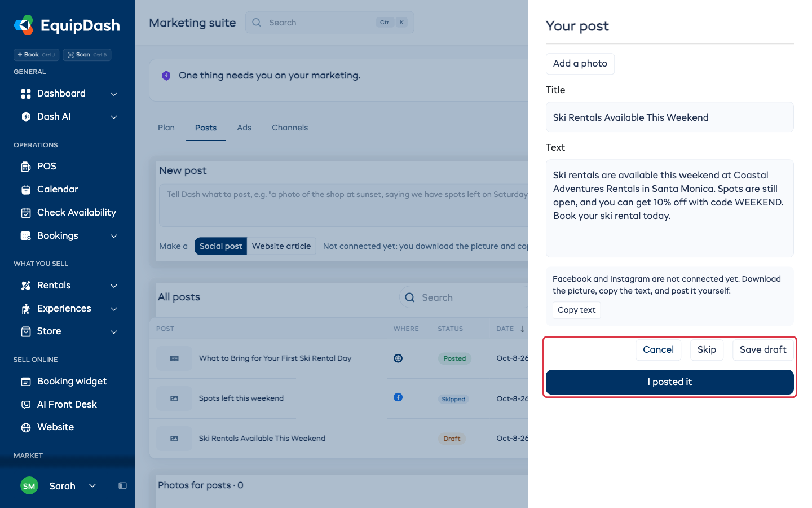Switch to the Channels tab
This screenshot has height=508, width=812.
[x=290, y=128]
